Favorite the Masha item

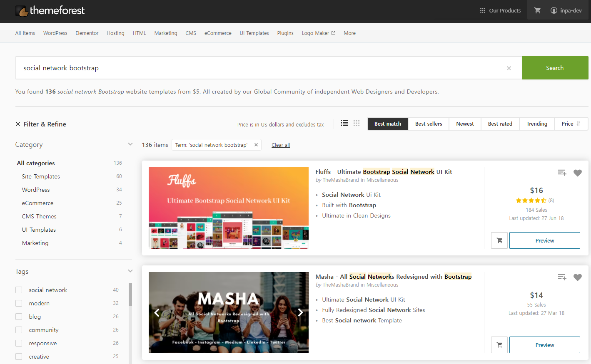pyautogui.click(x=578, y=277)
